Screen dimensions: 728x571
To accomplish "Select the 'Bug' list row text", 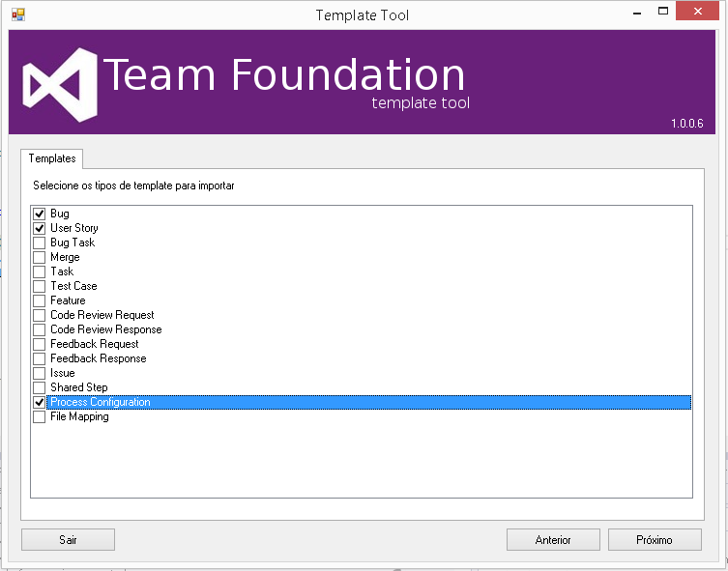I will coord(60,214).
